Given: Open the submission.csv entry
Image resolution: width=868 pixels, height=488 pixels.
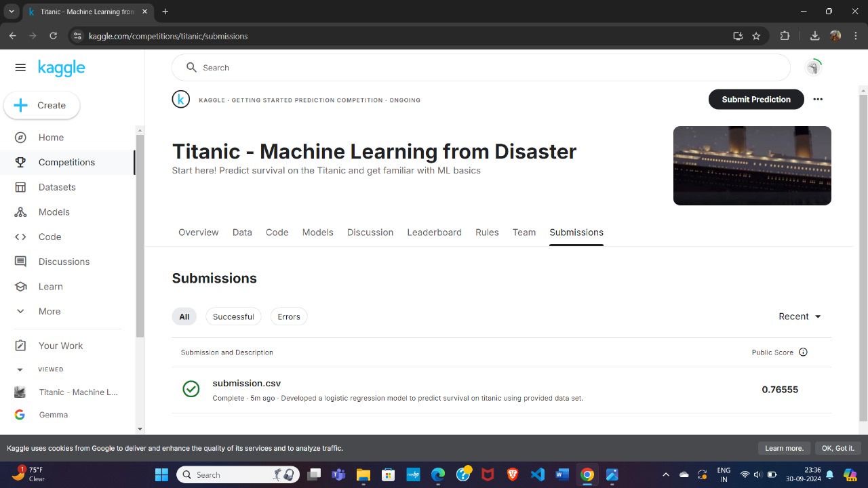Looking at the screenshot, I should coord(246,383).
